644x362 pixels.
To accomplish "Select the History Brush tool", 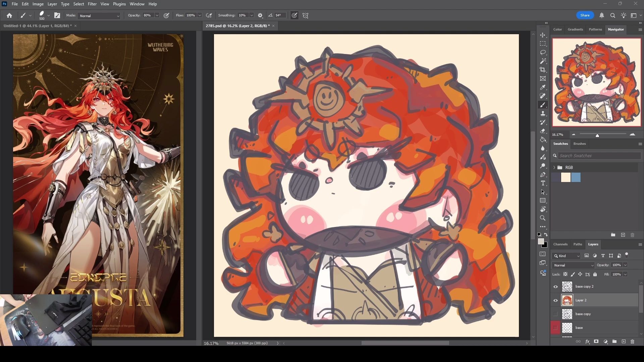I will coord(543,122).
